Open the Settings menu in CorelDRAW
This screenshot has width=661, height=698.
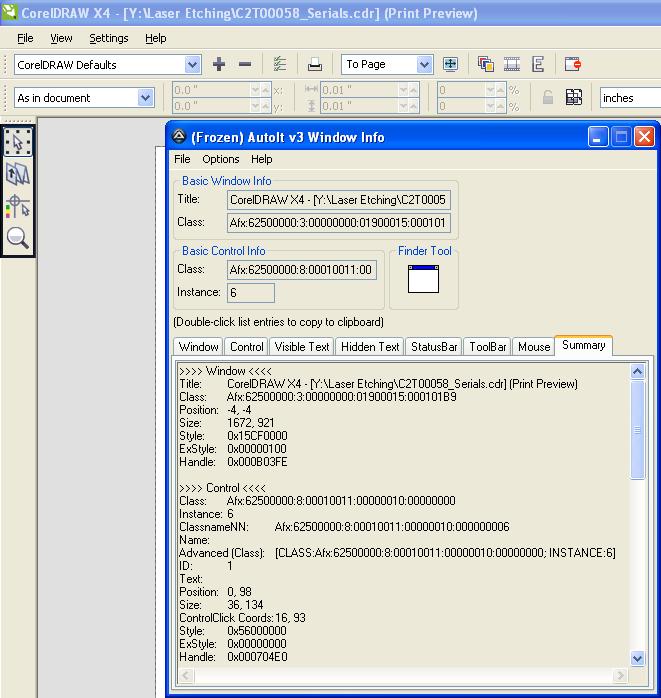click(x=109, y=38)
